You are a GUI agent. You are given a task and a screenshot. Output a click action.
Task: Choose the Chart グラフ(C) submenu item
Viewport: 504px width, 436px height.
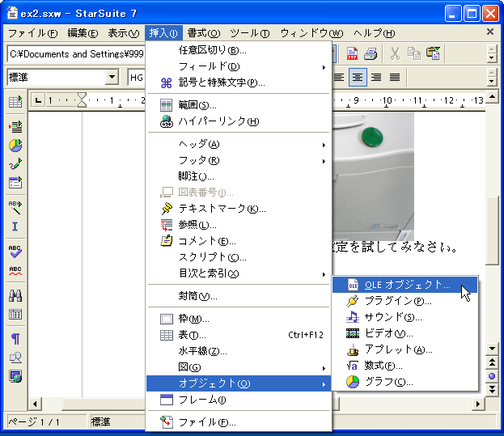(404, 382)
